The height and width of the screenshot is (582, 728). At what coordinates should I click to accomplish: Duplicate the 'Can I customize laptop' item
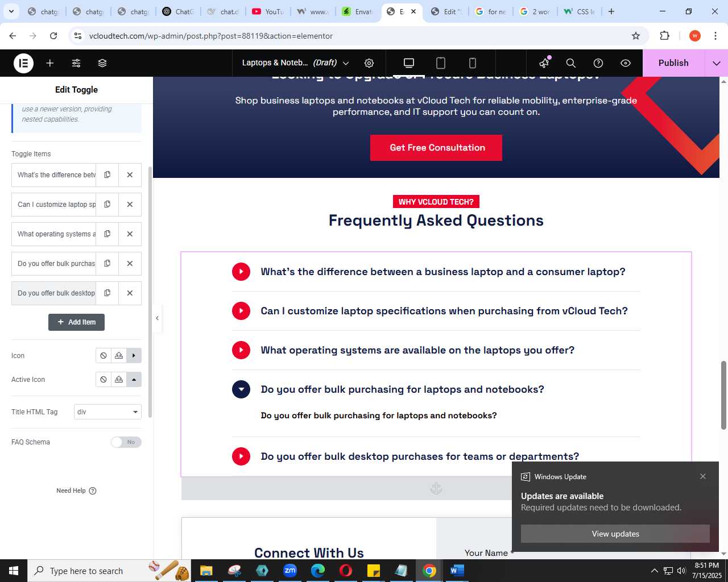(x=107, y=205)
